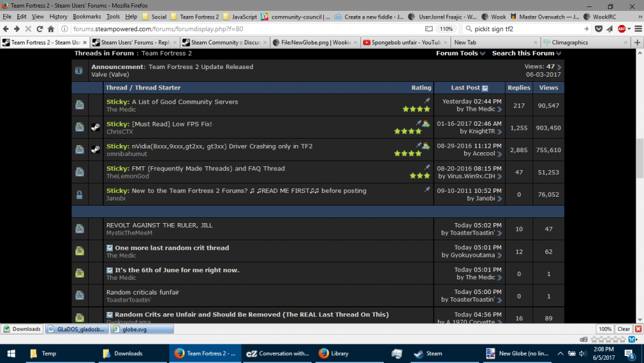The image size is (644, 363).
Task: Open the Tools menu
Action: click(x=113, y=17)
